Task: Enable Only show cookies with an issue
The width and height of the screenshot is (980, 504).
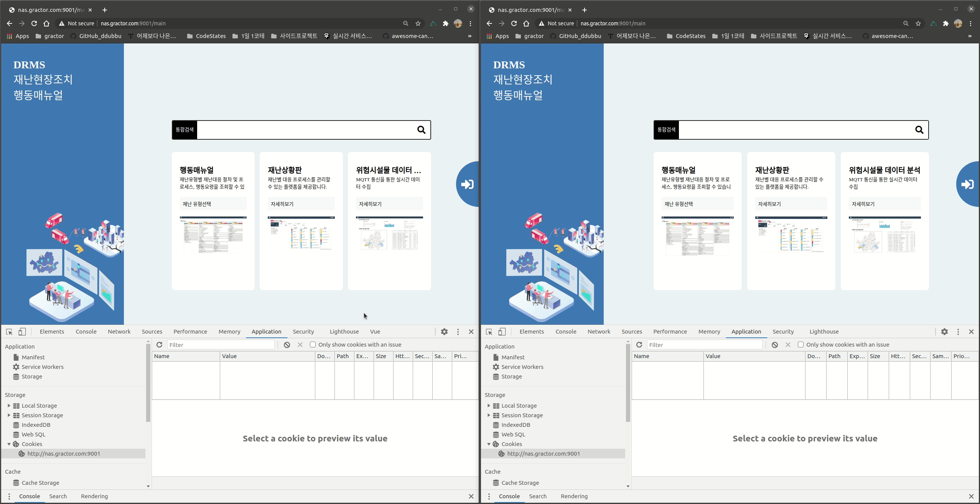Action: pyautogui.click(x=313, y=344)
